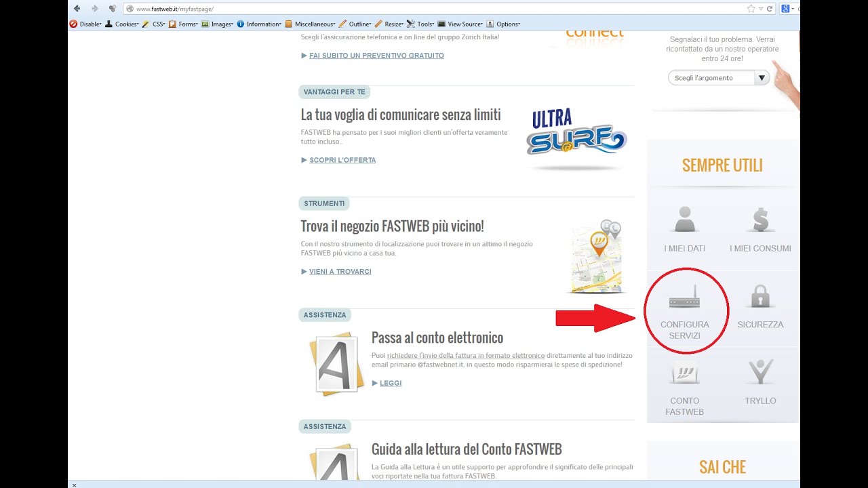Click the Passa al conto elettronico heading
This screenshot has width=868, height=488.
437,338
